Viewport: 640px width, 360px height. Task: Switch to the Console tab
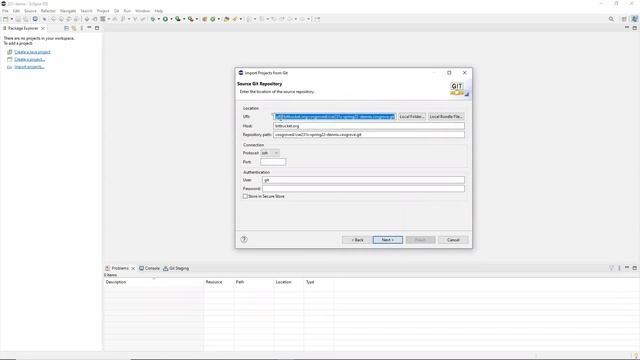click(149, 268)
